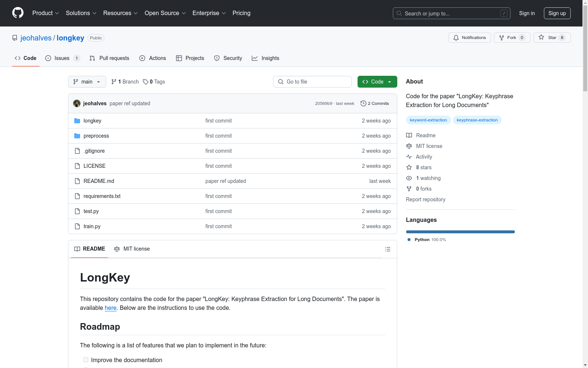Click the eye icon next to watching
588x368 pixels.
tap(409, 178)
